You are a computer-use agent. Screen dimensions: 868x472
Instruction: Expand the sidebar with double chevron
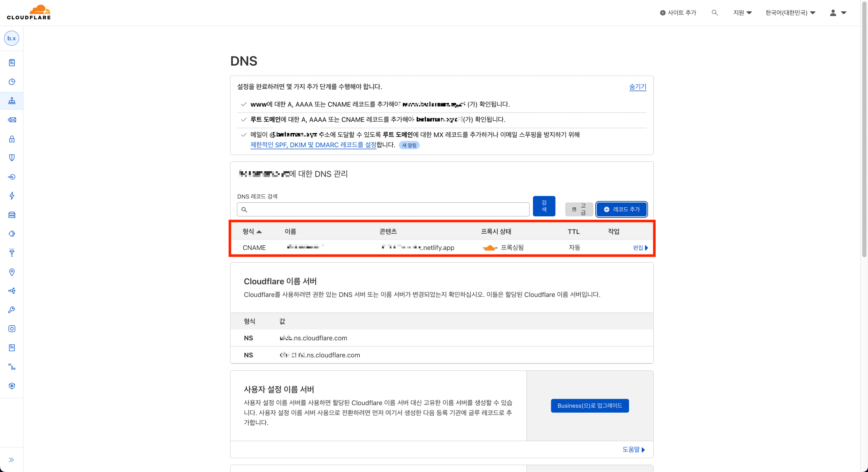point(12,460)
